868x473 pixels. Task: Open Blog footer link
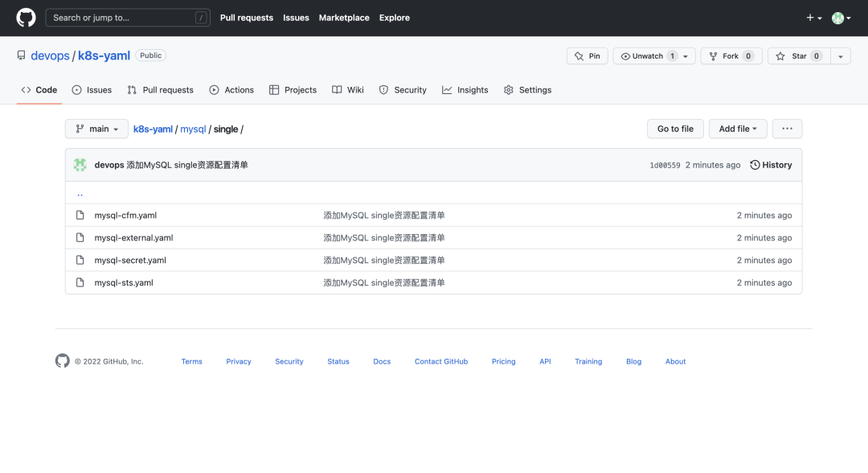click(x=634, y=361)
